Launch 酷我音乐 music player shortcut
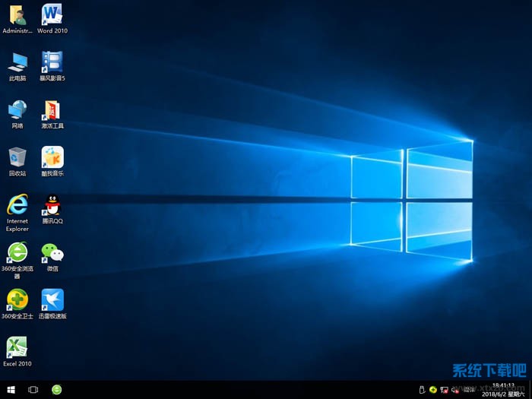The image size is (532, 399). coord(52,157)
